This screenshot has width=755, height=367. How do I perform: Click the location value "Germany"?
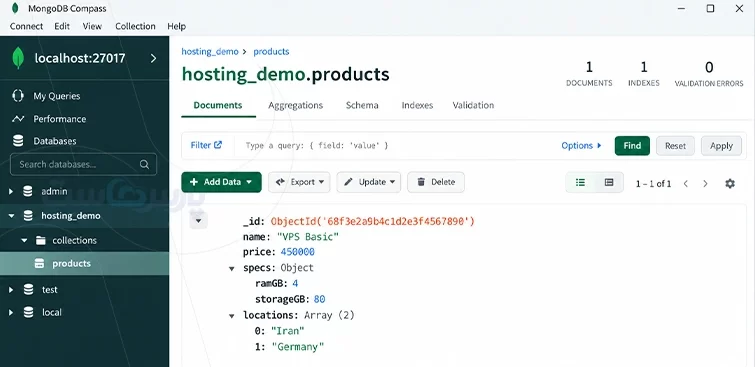(297, 347)
